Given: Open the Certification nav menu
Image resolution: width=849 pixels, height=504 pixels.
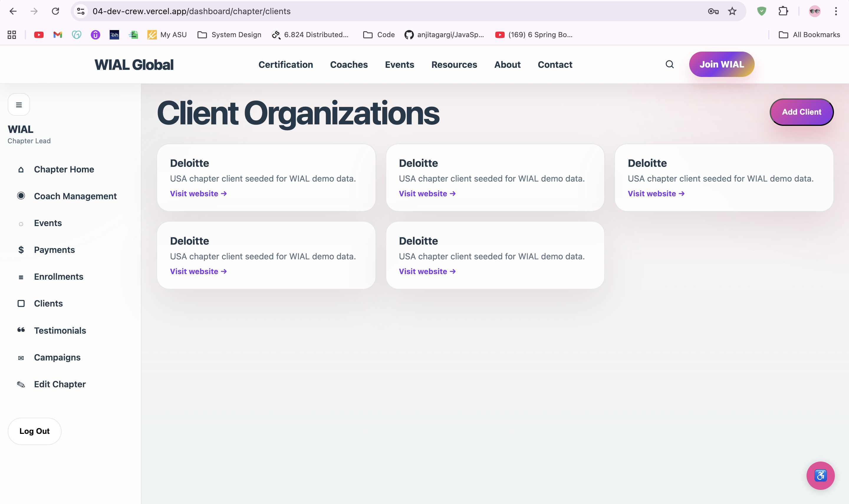Looking at the screenshot, I should (286, 65).
